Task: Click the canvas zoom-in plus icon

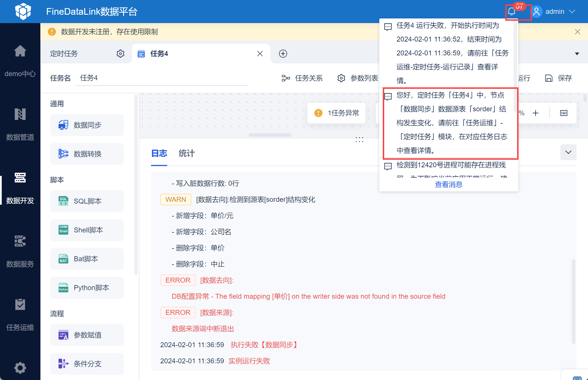Action: point(536,113)
